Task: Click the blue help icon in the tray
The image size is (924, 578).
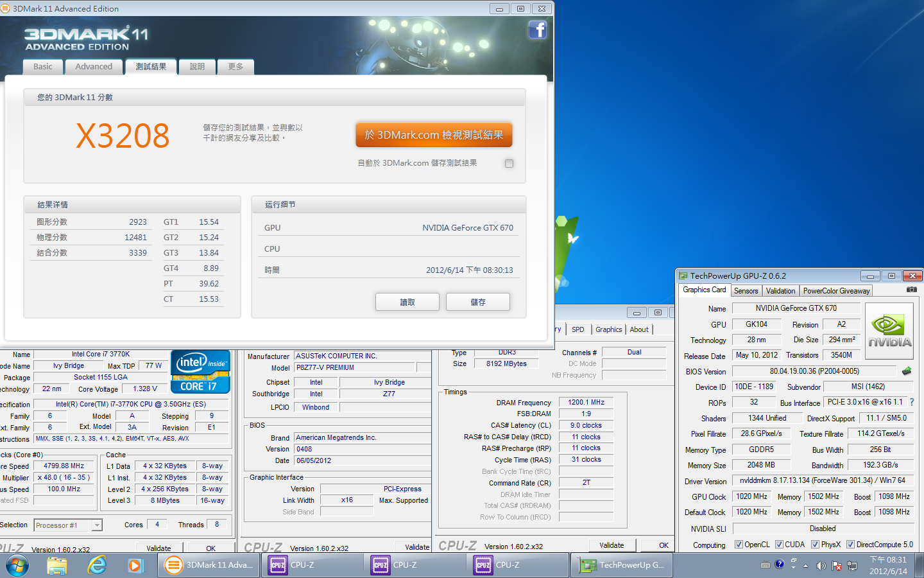Action: coord(779,565)
